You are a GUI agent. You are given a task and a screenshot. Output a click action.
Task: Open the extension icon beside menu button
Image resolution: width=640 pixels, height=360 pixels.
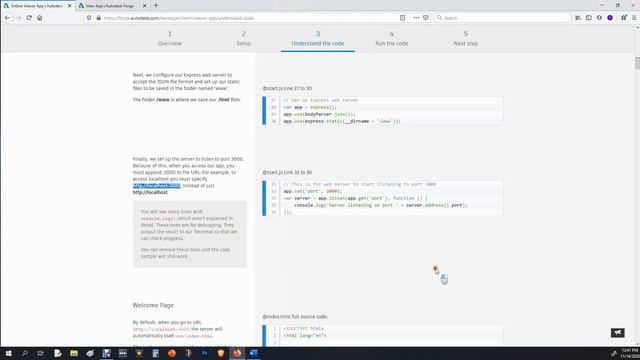click(624, 18)
